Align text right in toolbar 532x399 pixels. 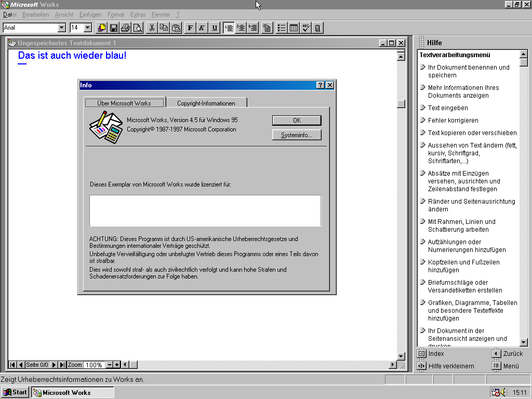[253, 28]
